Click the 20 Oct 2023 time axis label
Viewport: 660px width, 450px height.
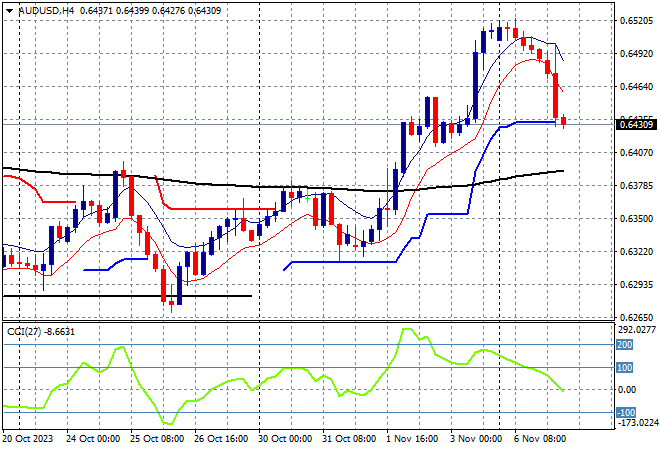pyautogui.click(x=28, y=439)
